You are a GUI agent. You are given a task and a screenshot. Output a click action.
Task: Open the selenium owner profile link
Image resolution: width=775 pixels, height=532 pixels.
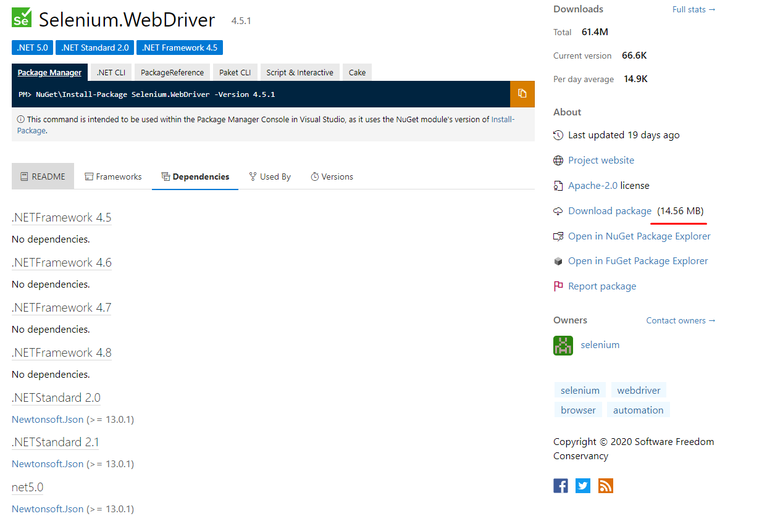coord(600,345)
